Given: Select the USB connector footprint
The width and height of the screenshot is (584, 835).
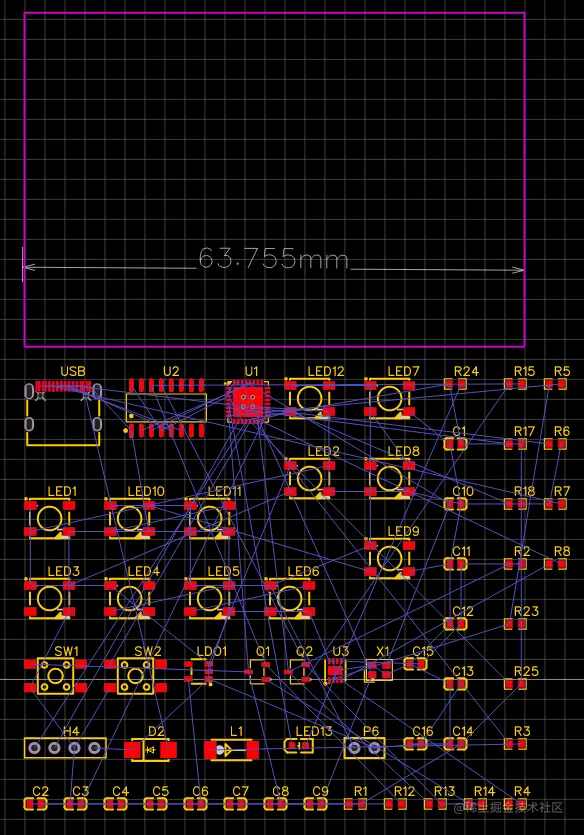Looking at the screenshot, I should coord(63,413).
